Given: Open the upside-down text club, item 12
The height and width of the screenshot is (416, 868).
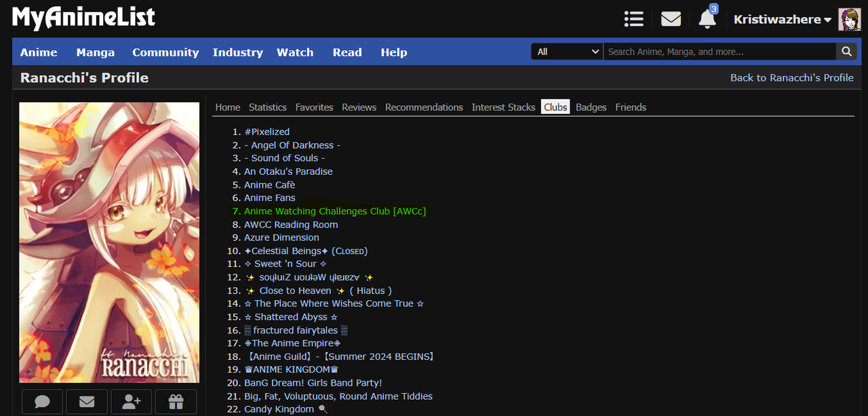Looking at the screenshot, I should [x=309, y=277].
